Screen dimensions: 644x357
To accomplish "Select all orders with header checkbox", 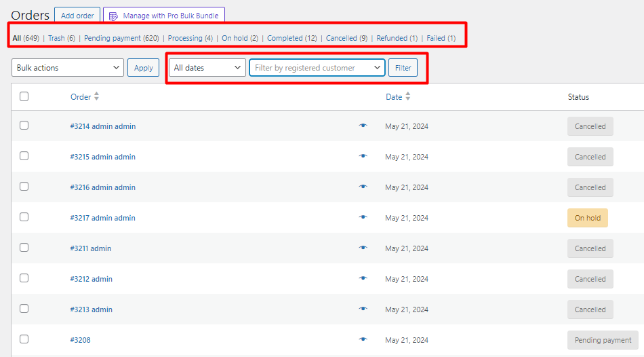I will click(x=24, y=96).
